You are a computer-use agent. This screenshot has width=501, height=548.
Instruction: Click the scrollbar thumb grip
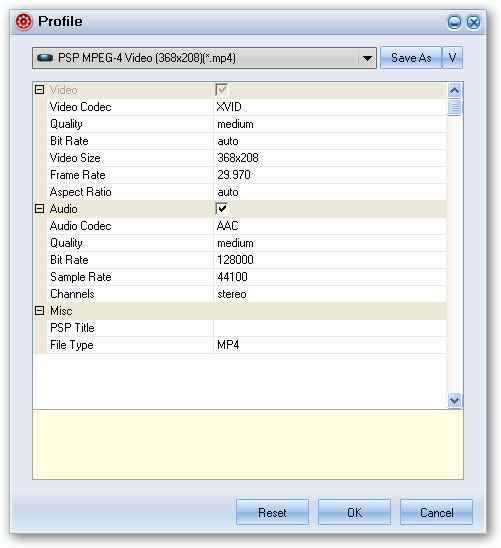click(x=454, y=107)
